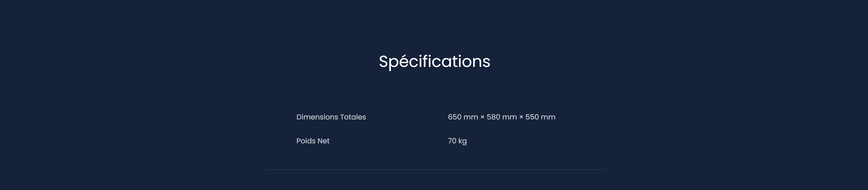
Task: Select the 580 mm dimension value
Action: 501,117
